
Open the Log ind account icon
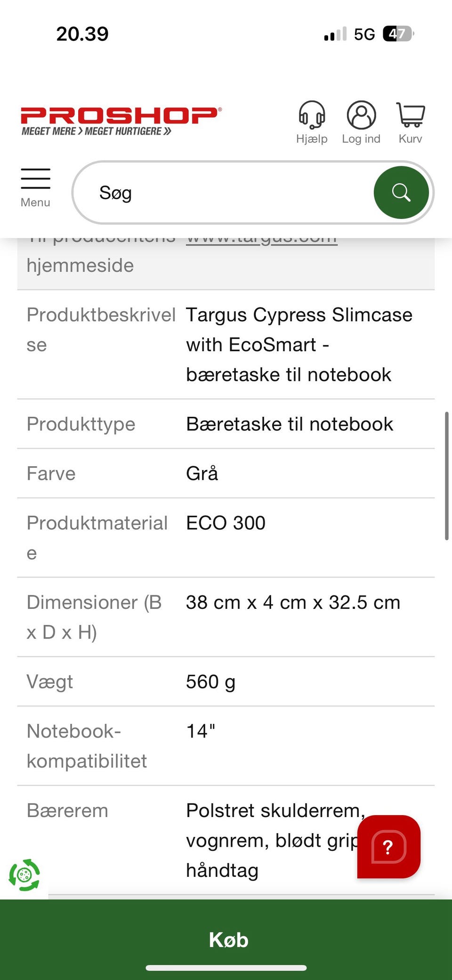(x=361, y=122)
